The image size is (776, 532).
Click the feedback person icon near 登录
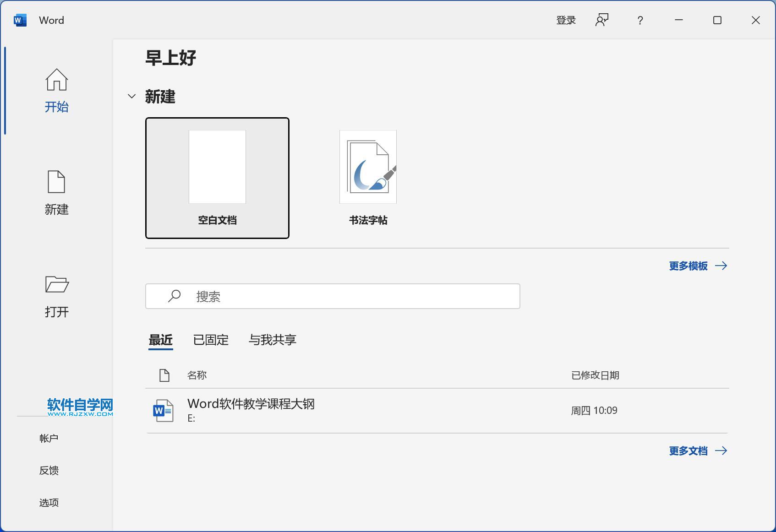pos(602,20)
